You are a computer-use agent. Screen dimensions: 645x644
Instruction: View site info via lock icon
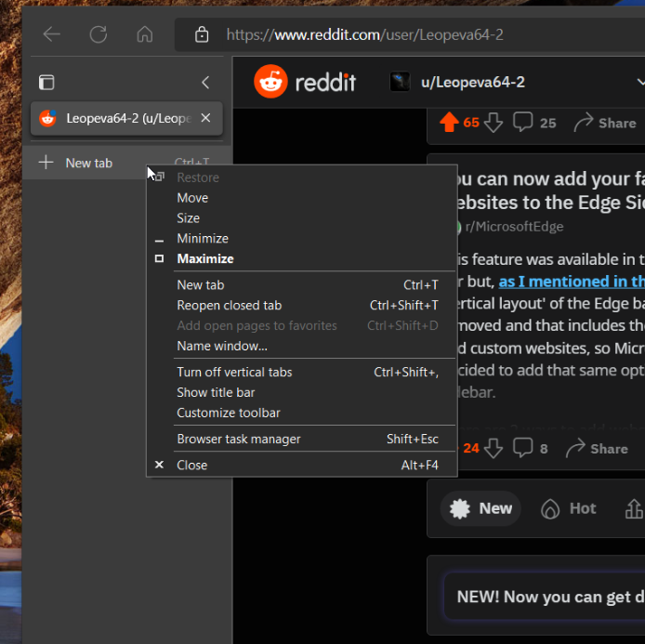(x=202, y=34)
